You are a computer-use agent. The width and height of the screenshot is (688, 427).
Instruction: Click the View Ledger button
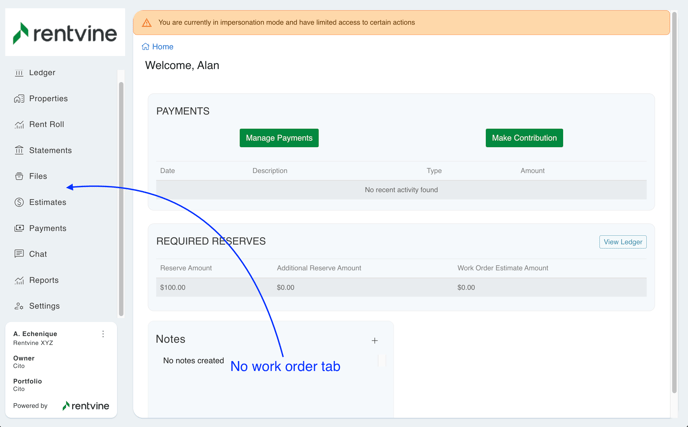622,242
